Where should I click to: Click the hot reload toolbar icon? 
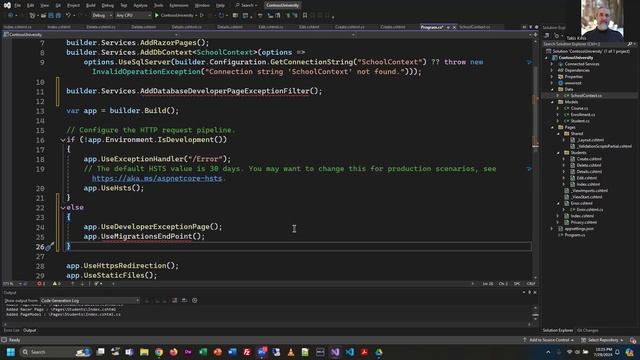click(x=222, y=16)
